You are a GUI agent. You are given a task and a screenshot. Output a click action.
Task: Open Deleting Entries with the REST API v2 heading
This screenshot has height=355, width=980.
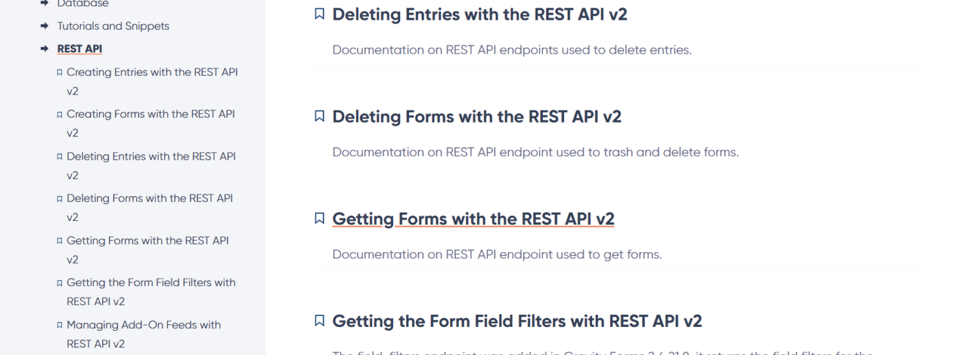[479, 14]
